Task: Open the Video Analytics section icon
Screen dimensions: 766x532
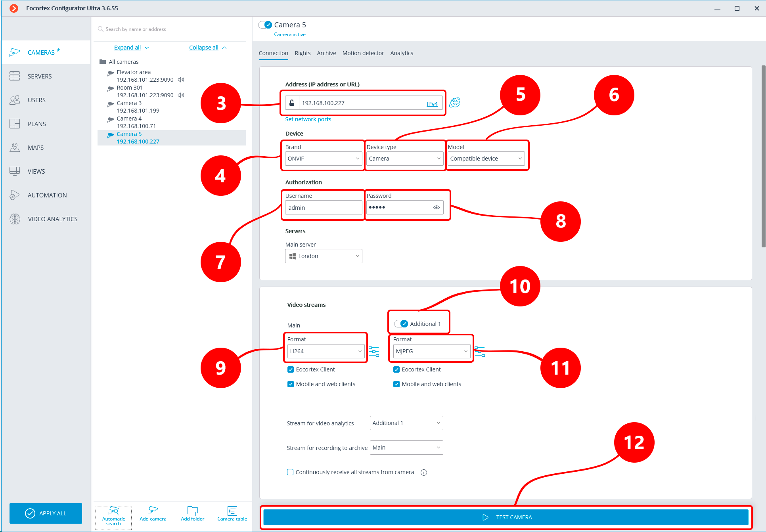Action: [x=15, y=219]
